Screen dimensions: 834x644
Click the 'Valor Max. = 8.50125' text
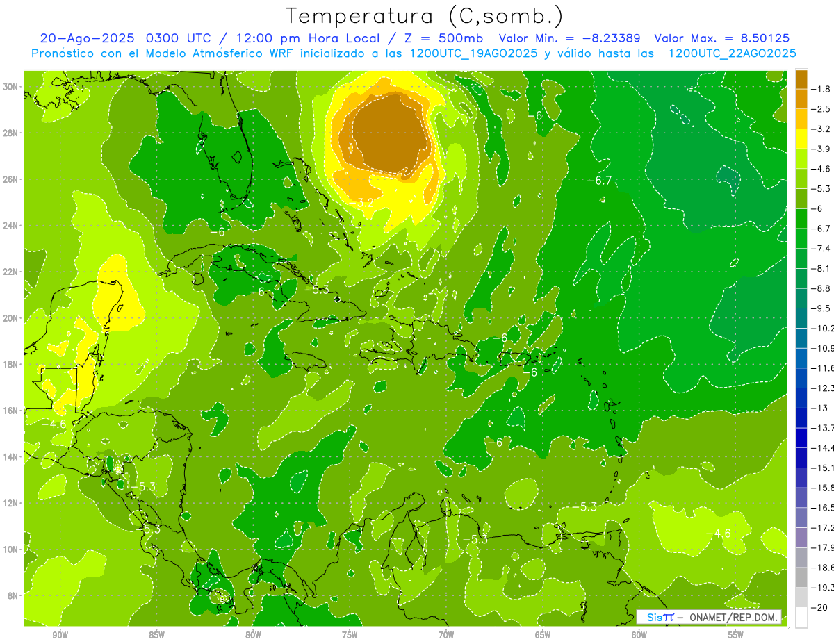[722, 38]
